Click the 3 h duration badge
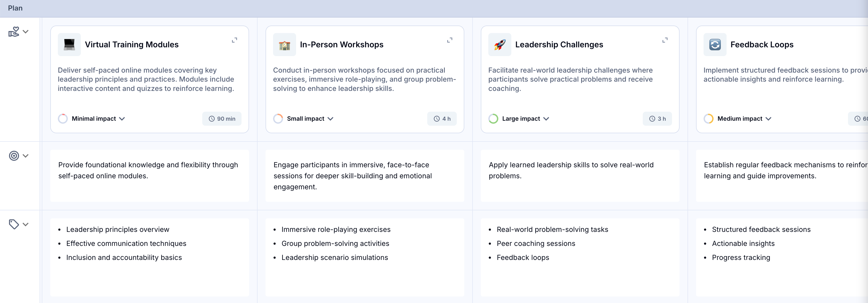868x303 pixels. click(x=657, y=119)
